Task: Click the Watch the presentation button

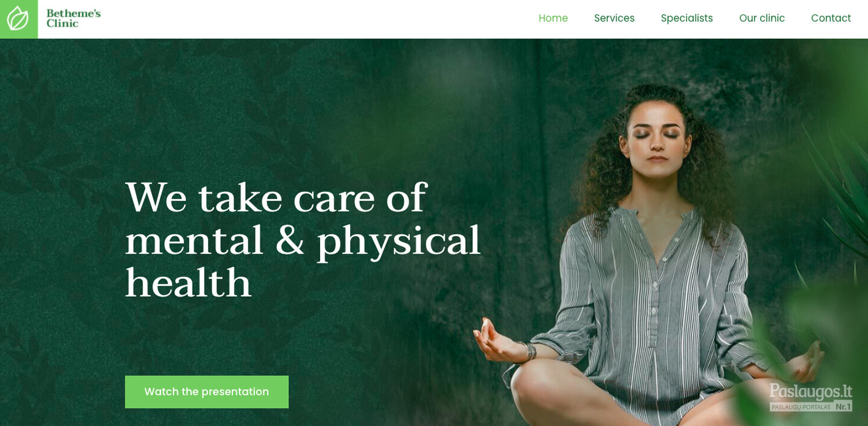Action: click(207, 392)
